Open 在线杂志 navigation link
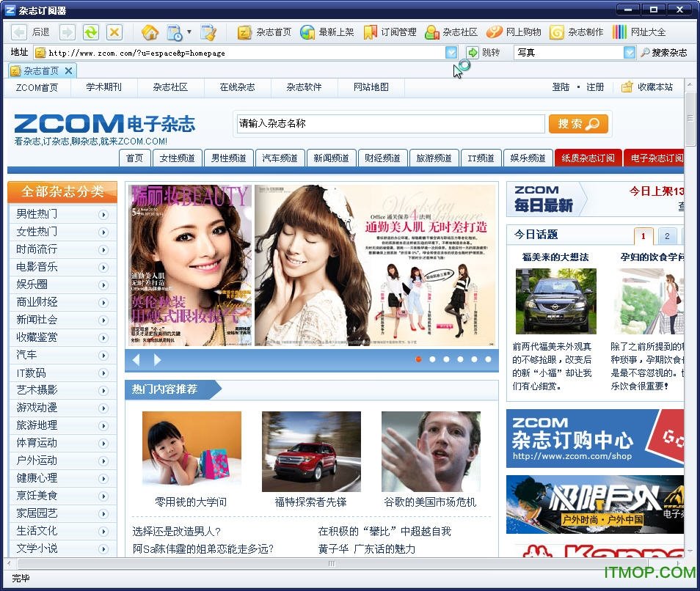 click(237, 87)
